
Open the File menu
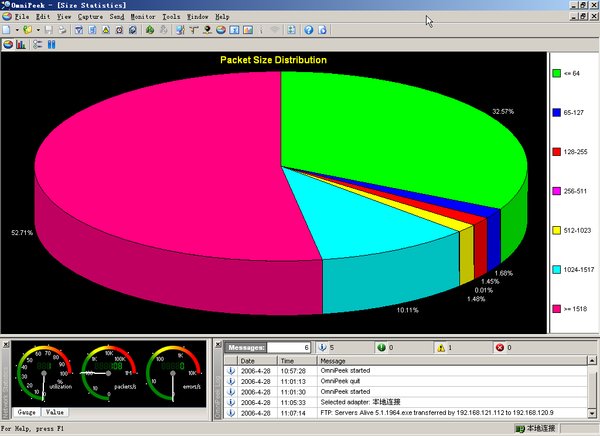[x=22, y=17]
